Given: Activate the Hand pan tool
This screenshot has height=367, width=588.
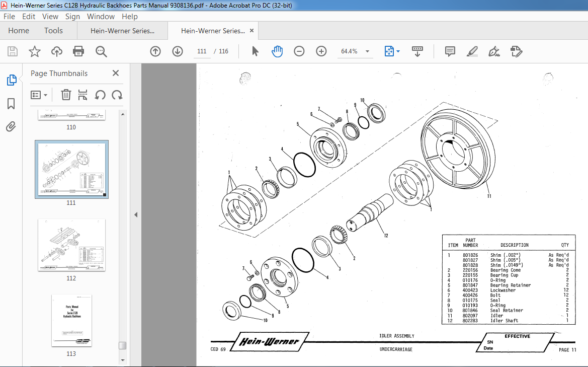Looking at the screenshot, I should (277, 51).
